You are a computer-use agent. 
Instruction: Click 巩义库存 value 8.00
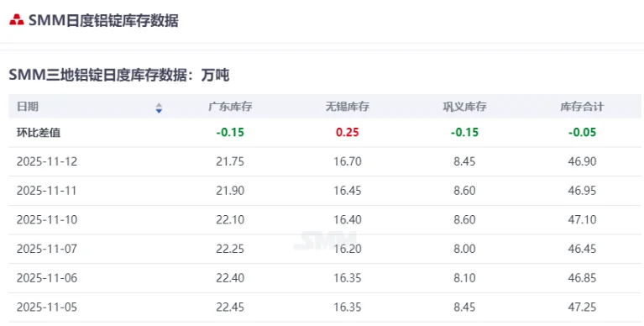(x=464, y=250)
